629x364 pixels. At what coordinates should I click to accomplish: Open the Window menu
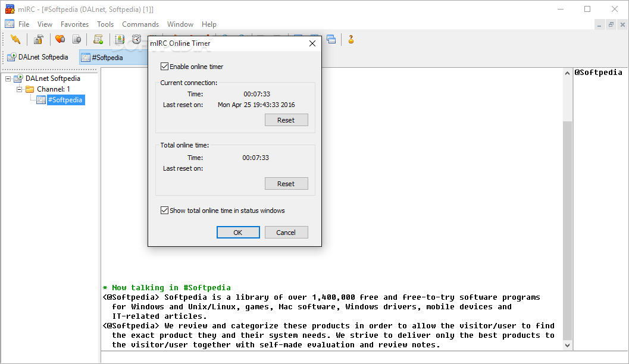tap(180, 24)
